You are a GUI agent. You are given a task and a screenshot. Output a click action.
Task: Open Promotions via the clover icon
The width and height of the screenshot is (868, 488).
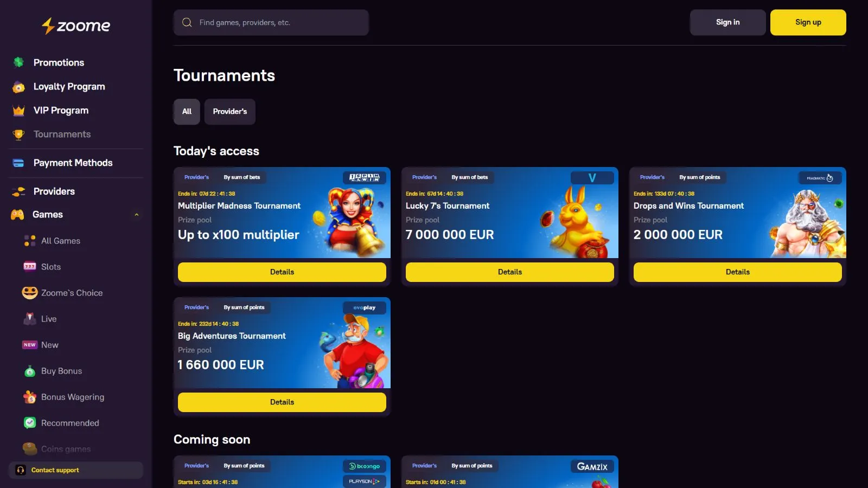[18, 62]
